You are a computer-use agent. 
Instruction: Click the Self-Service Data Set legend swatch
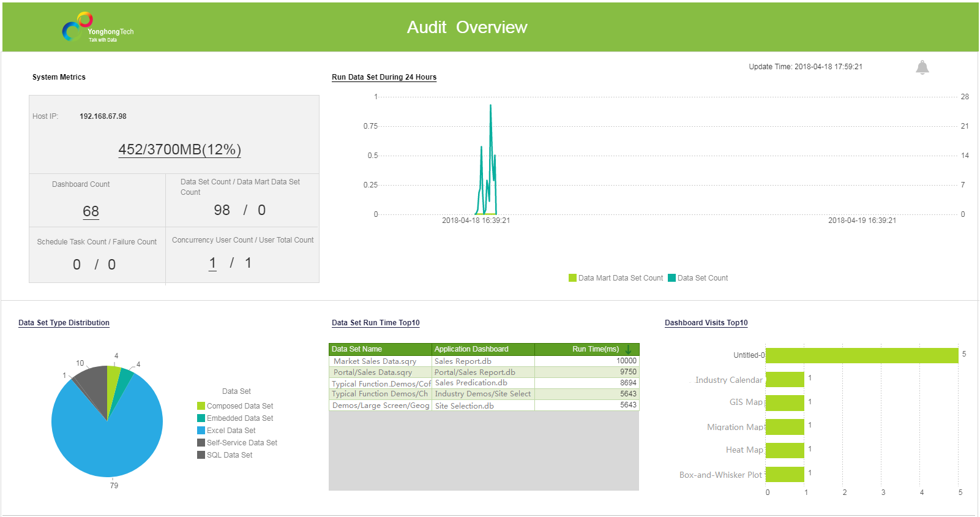(x=201, y=443)
